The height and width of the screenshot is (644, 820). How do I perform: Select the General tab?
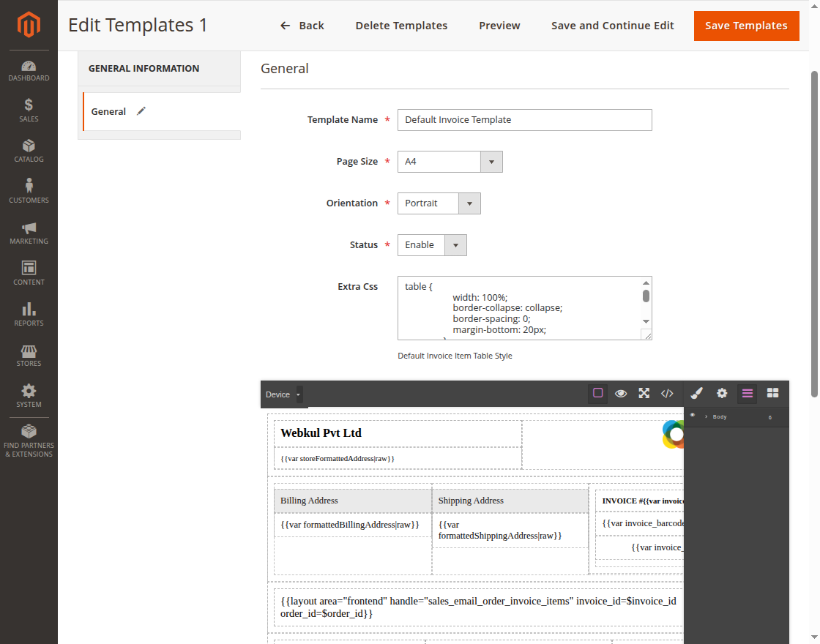(162, 111)
